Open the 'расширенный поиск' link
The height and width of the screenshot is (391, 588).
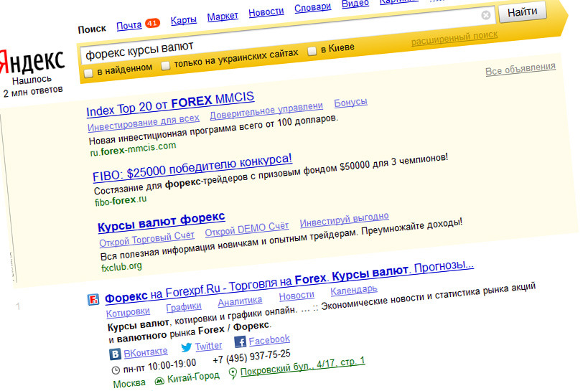click(454, 38)
